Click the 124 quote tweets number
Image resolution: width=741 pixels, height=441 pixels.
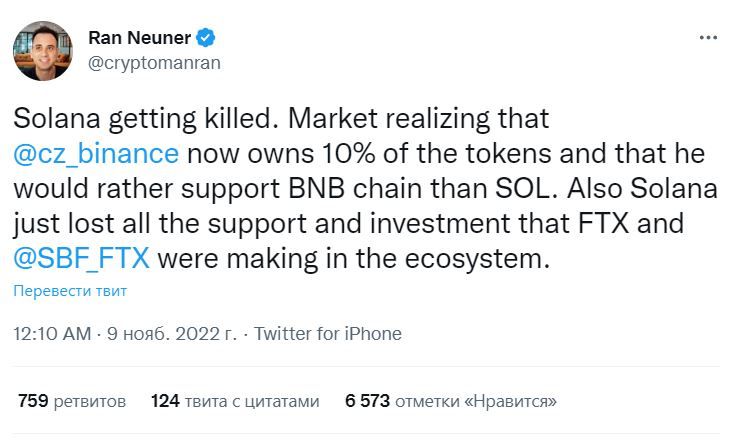164,401
